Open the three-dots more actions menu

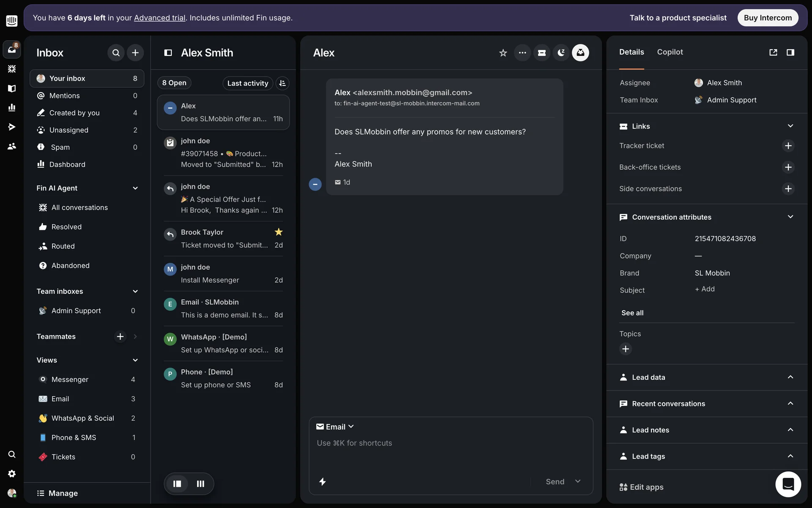(x=522, y=53)
